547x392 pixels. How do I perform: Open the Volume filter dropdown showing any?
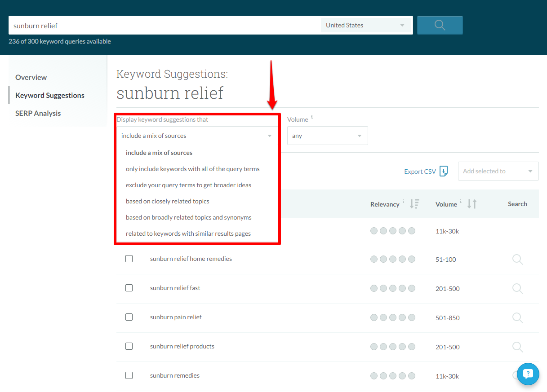[327, 135]
